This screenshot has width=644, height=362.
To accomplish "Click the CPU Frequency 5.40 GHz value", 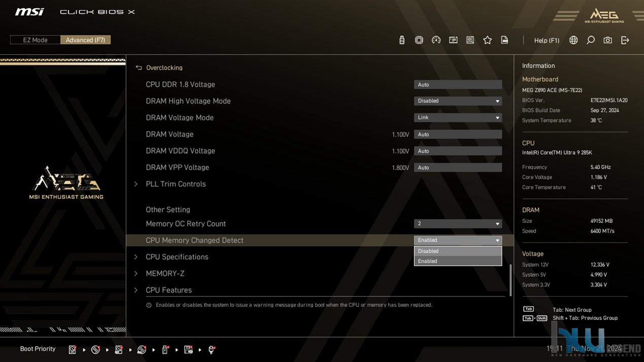I will tap(600, 167).
